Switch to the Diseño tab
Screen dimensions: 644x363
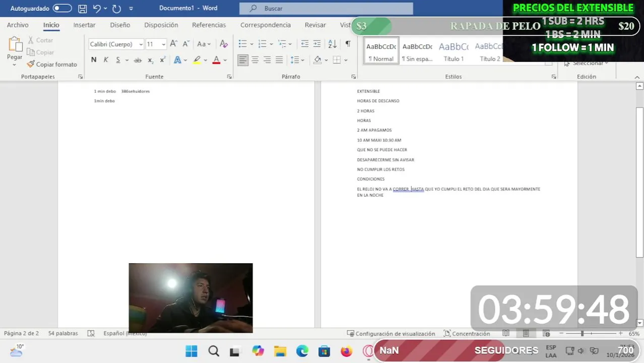(120, 25)
